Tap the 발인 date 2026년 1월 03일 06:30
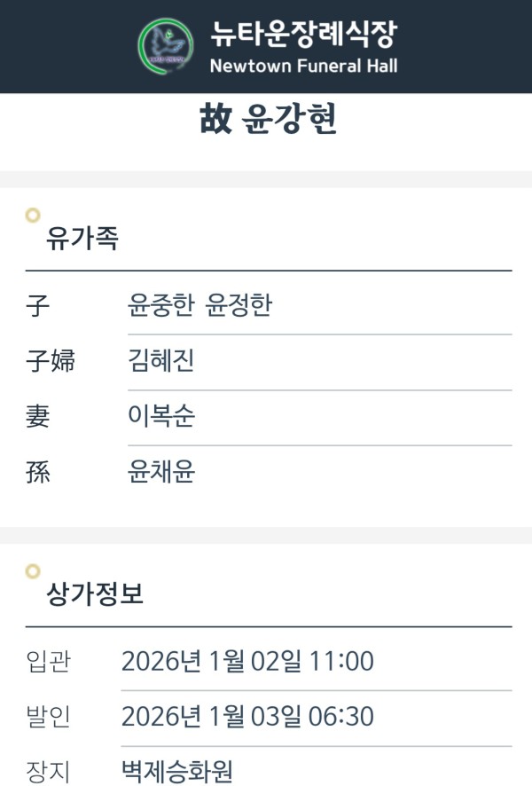Viewport: 532px width, 786px height. [x=247, y=716]
